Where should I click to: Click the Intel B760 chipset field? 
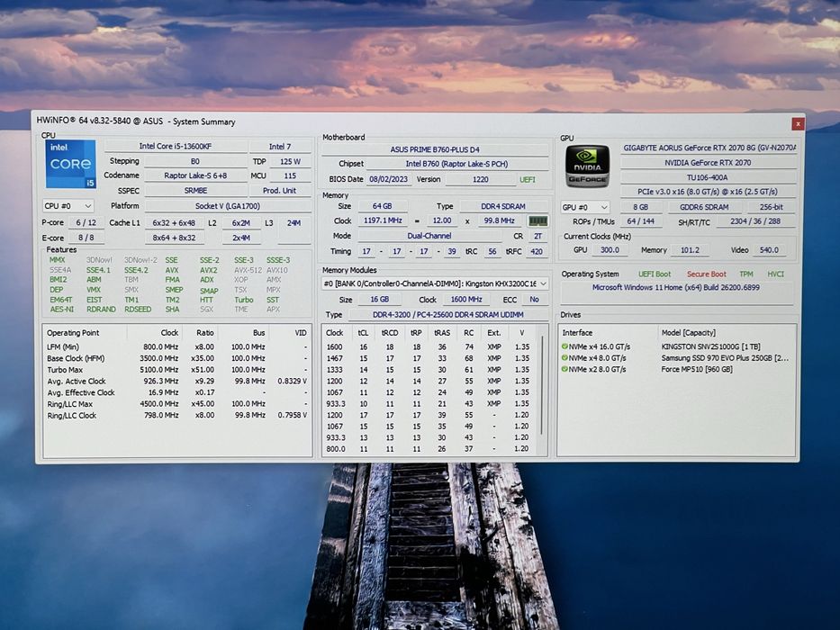coord(457,164)
